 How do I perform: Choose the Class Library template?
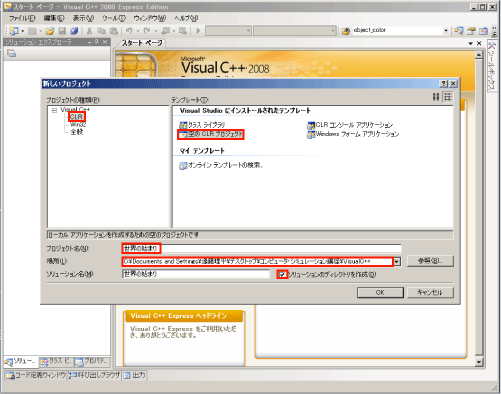[202, 125]
